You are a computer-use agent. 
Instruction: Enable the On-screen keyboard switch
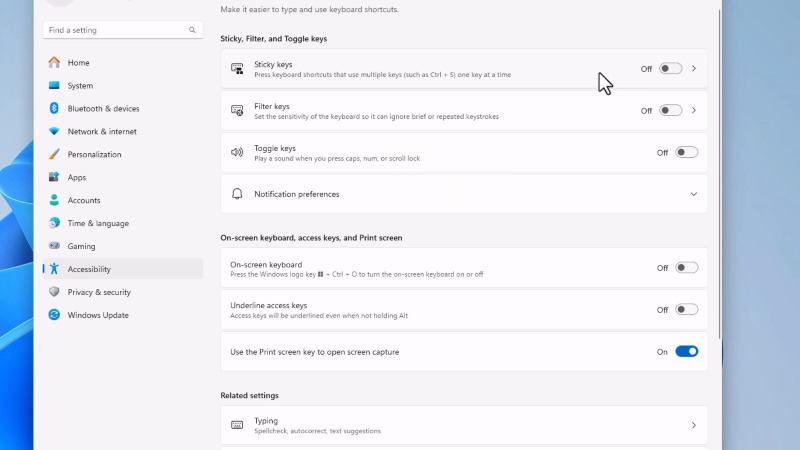(686, 267)
